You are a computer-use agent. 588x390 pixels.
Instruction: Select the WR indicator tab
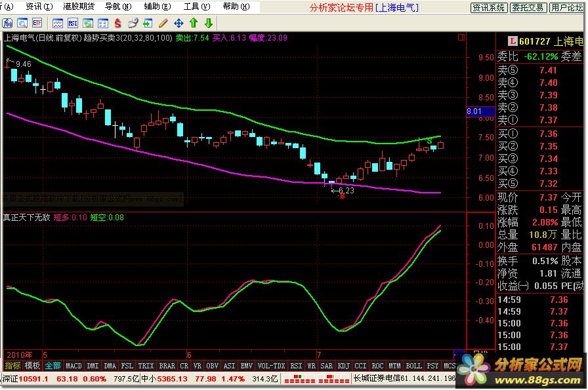(311, 366)
